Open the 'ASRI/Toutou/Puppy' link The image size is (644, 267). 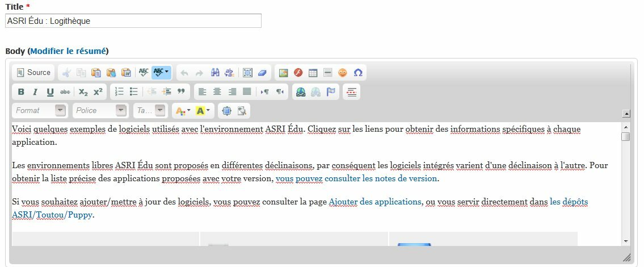[52, 215]
